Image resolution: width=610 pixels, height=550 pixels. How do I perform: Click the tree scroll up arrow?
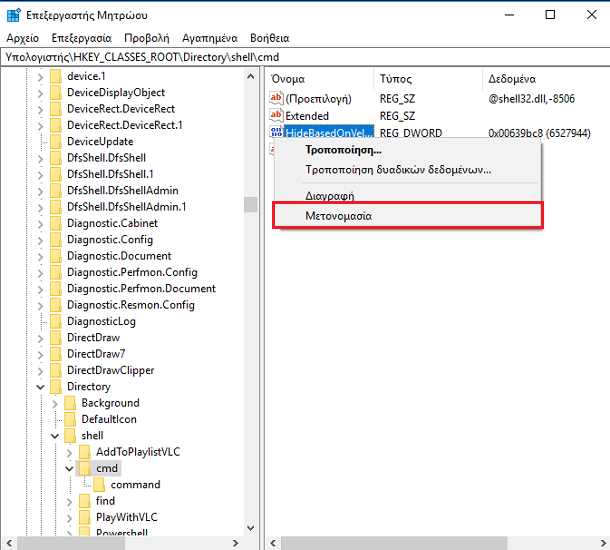pos(251,76)
